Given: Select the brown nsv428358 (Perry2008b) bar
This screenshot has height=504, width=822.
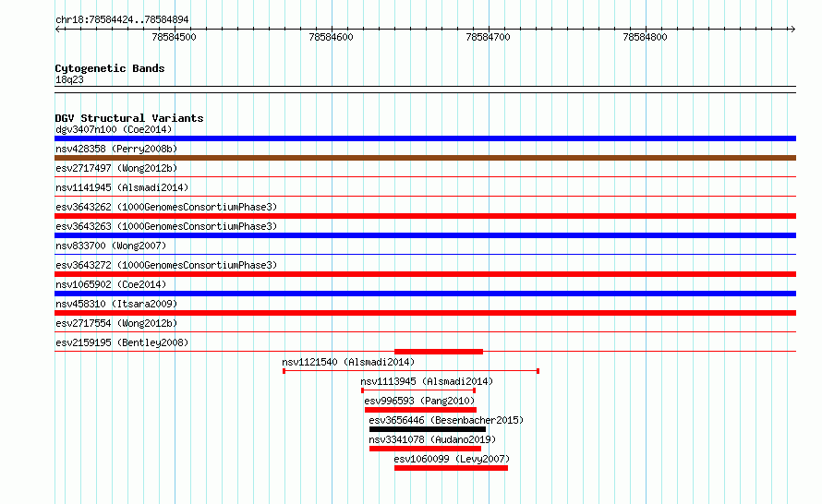Looking at the screenshot, I should tap(425, 158).
